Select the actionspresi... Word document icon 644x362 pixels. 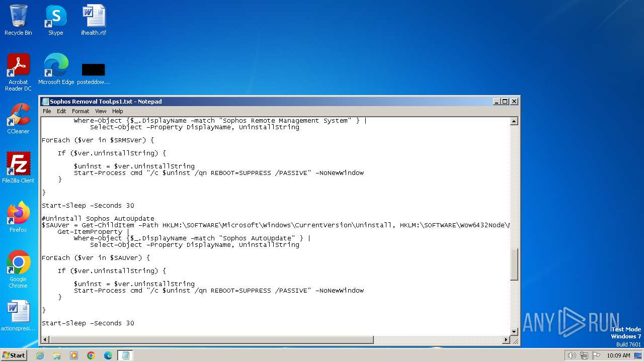(18, 316)
